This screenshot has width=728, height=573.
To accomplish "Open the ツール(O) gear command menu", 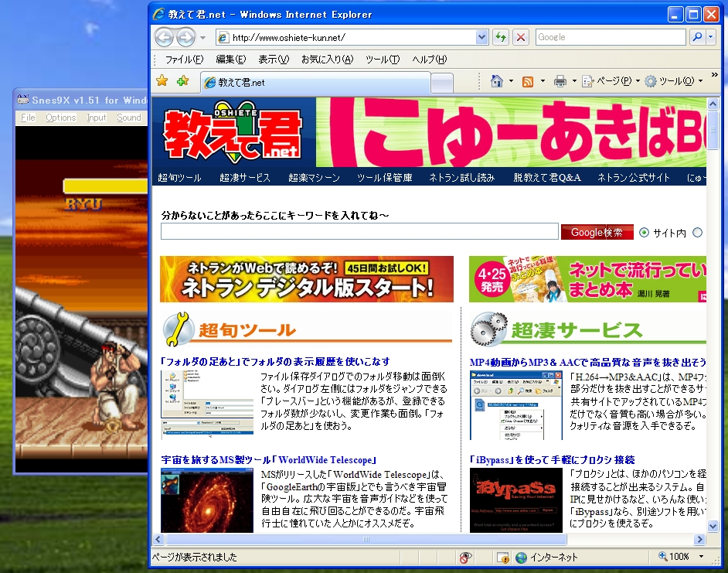I will pos(674,81).
